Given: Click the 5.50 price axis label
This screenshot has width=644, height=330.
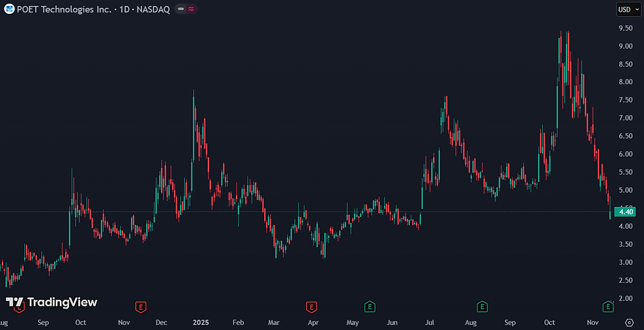Looking at the screenshot, I should (x=626, y=172).
